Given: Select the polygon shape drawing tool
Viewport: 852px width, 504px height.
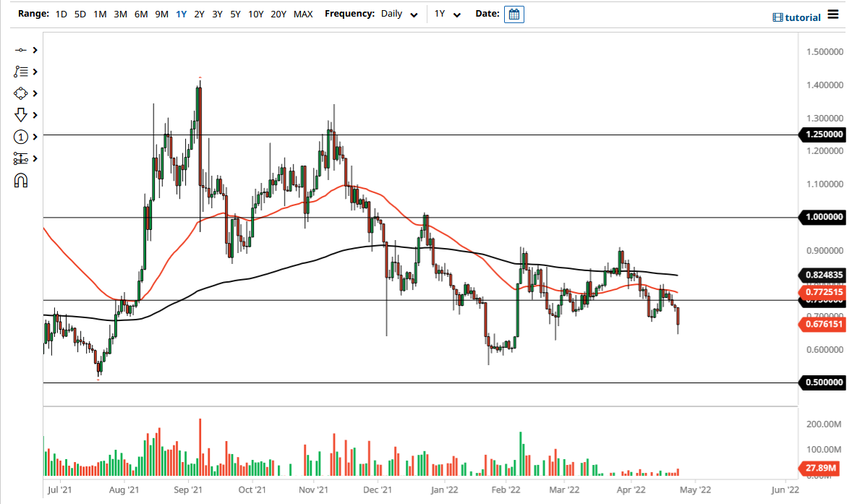Looking at the screenshot, I should pyautogui.click(x=22, y=93).
